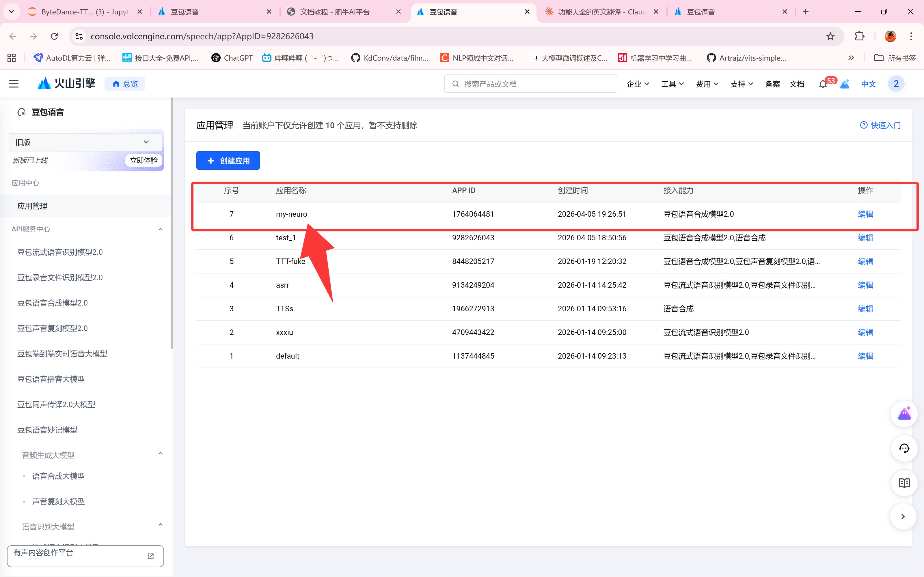The width and height of the screenshot is (924, 577).
Task: Open the 旧版 version dropdown
Action: click(x=82, y=142)
